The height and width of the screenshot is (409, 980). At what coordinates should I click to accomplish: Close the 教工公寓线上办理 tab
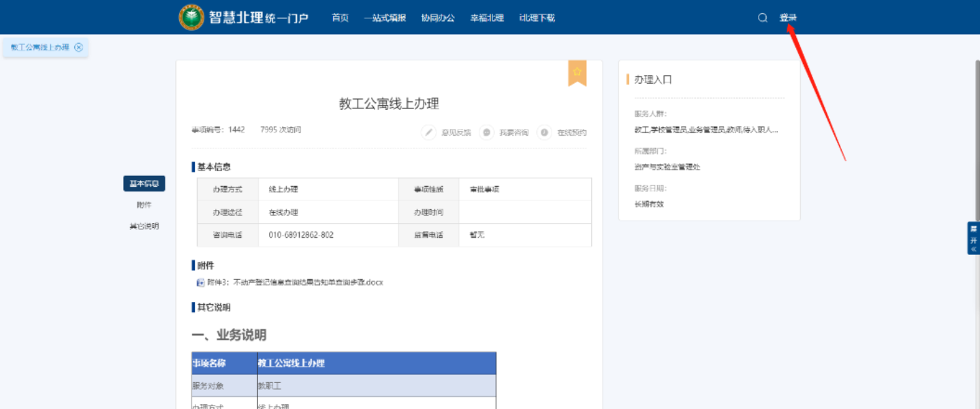coord(79,47)
